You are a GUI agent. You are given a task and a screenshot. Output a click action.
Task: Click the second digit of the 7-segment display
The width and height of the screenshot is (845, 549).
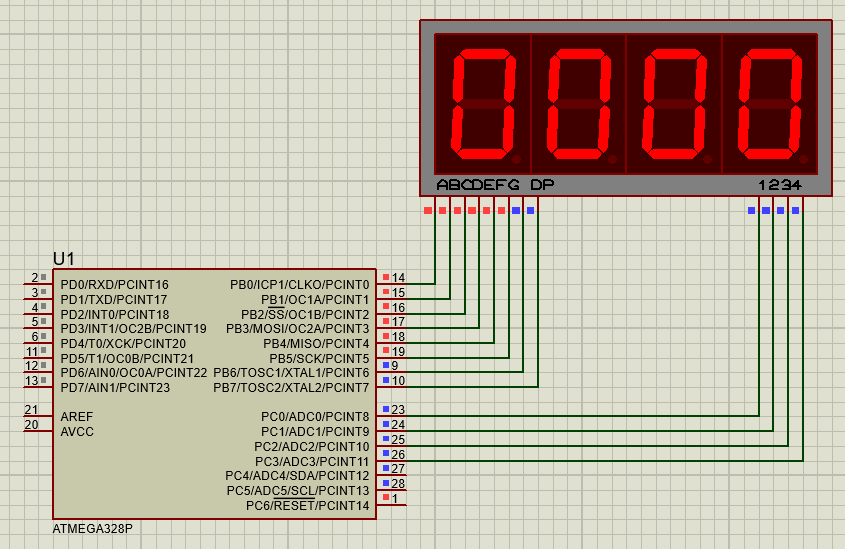[x=579, y=104]
